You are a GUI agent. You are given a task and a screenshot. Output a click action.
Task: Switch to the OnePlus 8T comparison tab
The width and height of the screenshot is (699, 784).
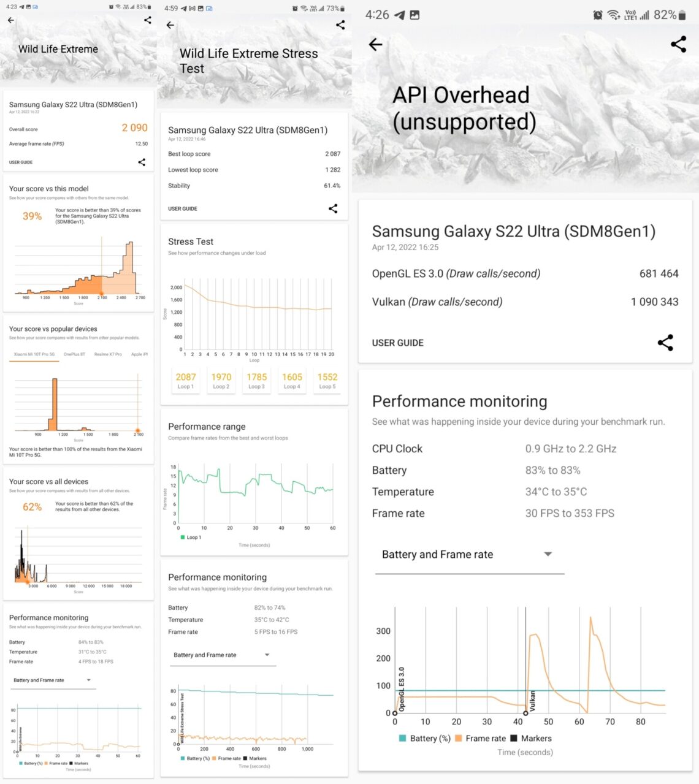[x=74, y=354]
